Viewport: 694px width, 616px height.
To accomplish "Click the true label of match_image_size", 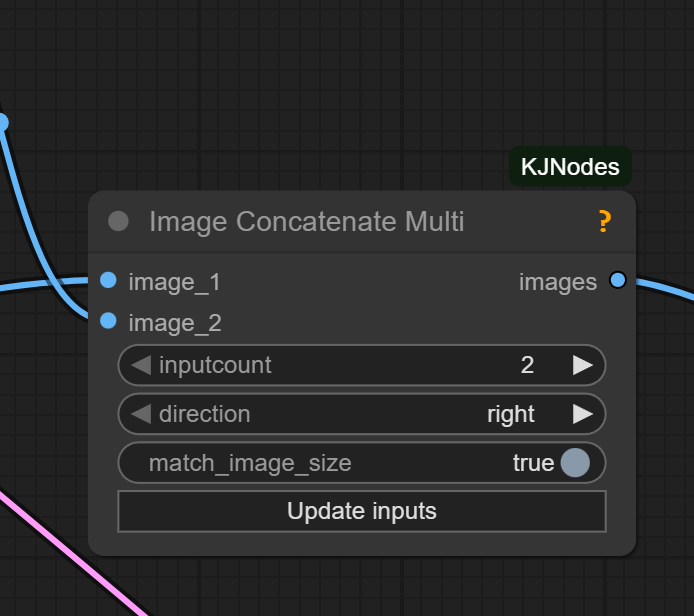I will click(x=533, y=463).
